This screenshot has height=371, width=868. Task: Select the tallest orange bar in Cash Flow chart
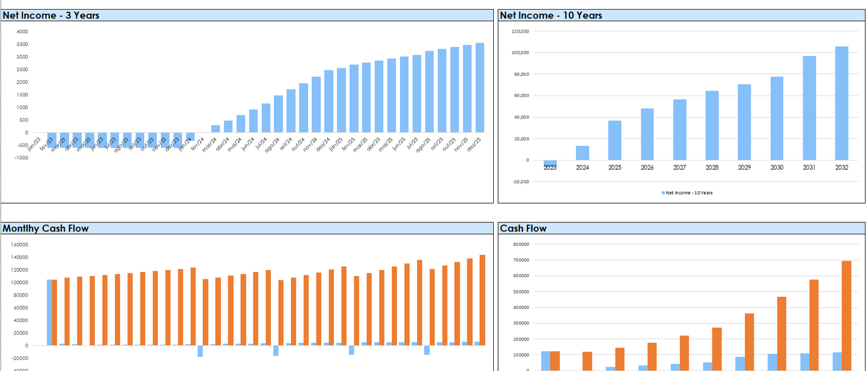846,315
